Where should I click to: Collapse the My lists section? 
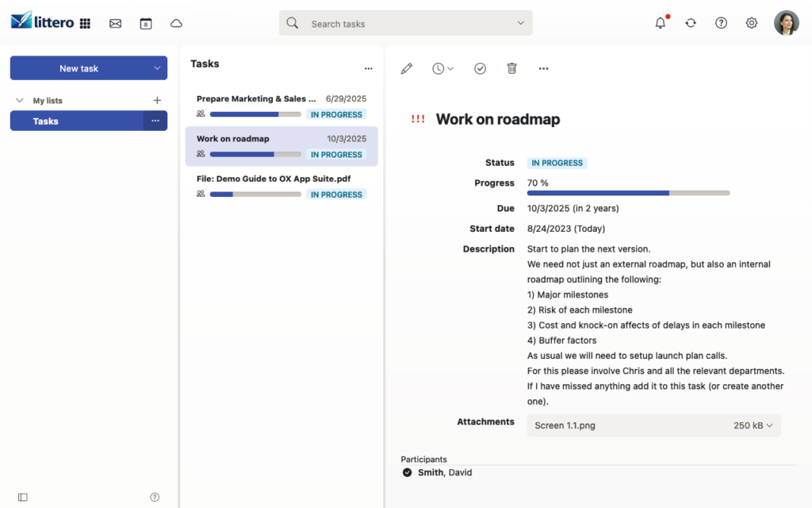(20, 101)
